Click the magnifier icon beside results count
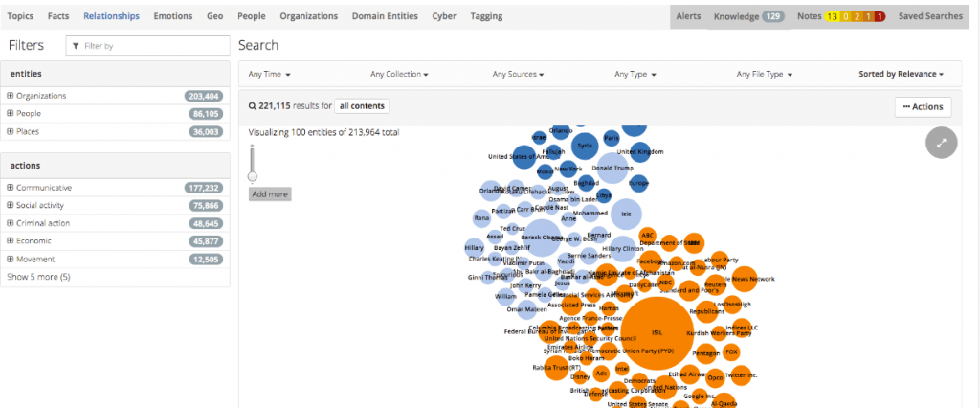Screen dimensions: 980x408 click(x=253, y=106)
